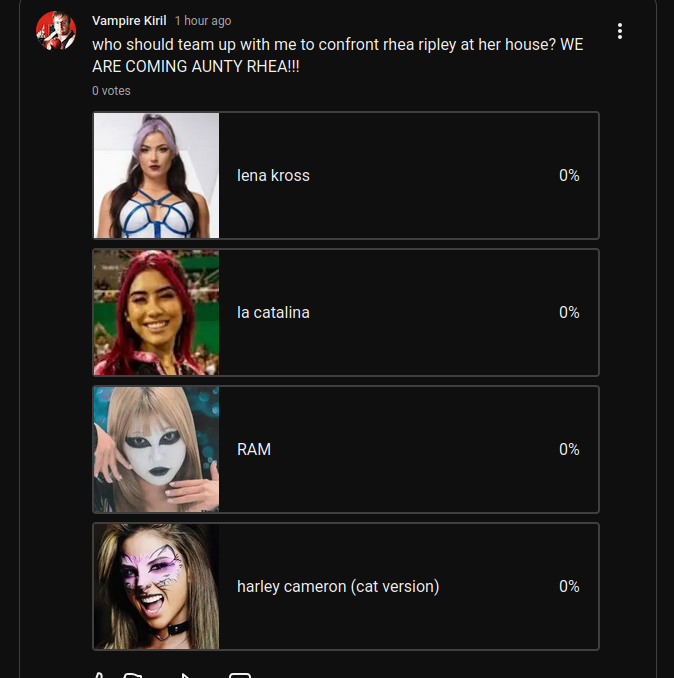The image size is (674, 678).
Task: Click the 0% result on RAM option
Action: pos(569,449)
